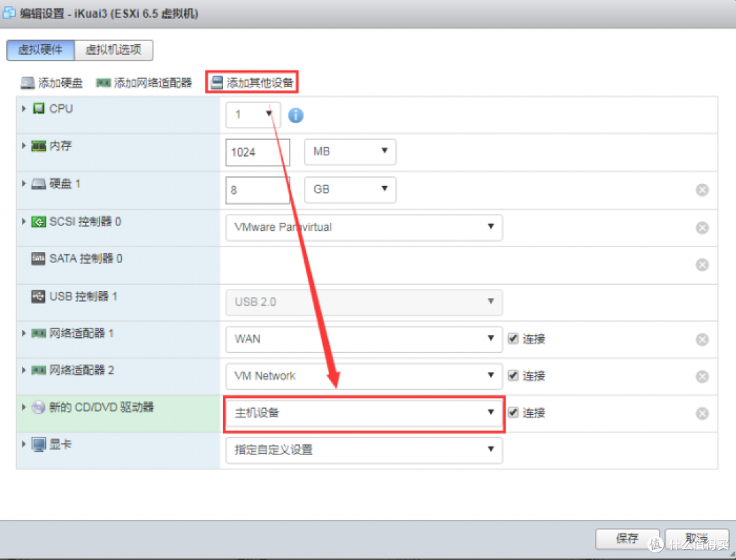Select the 虚拟硬件 tab
The image size is (736, 560).
pos(40,50)
